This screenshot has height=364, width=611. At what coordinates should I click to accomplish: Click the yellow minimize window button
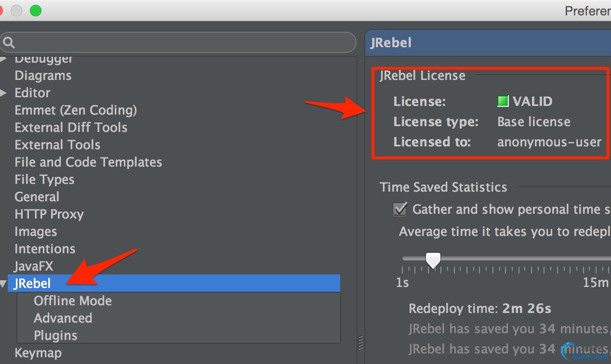[17, 11]
